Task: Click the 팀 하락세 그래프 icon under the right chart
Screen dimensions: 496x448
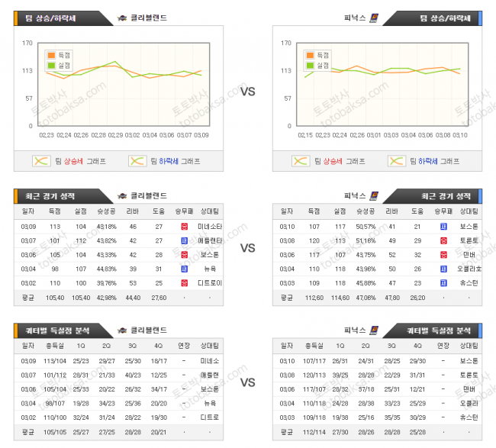Action: coord(397,161)
